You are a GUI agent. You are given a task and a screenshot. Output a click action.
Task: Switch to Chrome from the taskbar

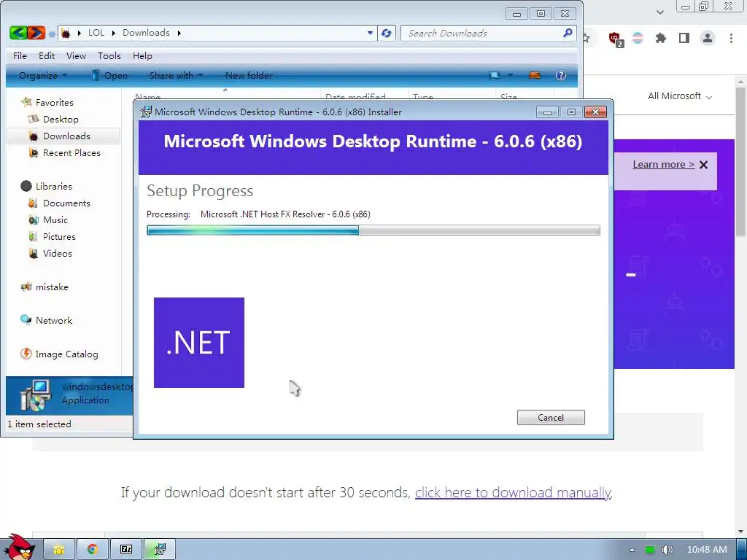[x=93, y=550]
